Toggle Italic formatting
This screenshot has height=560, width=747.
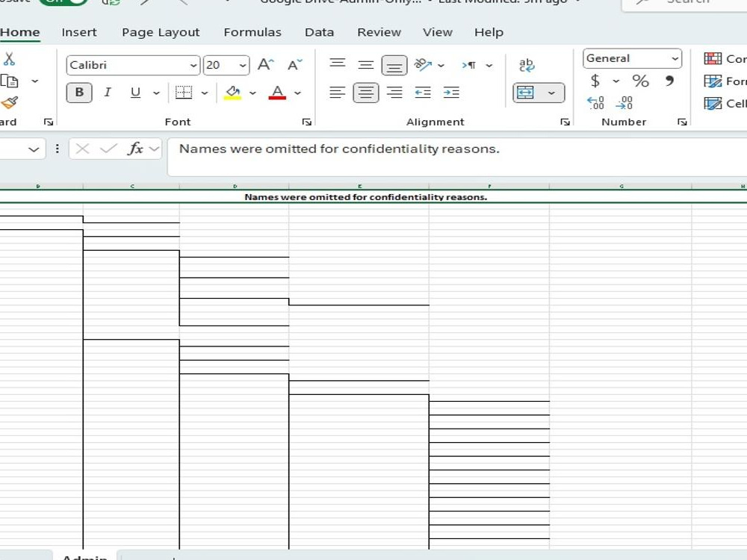click(x=108, y=93)
